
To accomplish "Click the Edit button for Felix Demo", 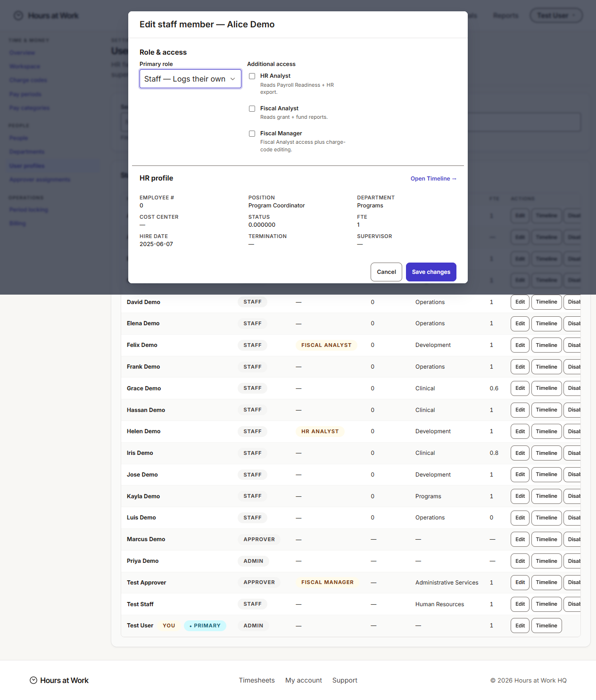I will [520, 345].
